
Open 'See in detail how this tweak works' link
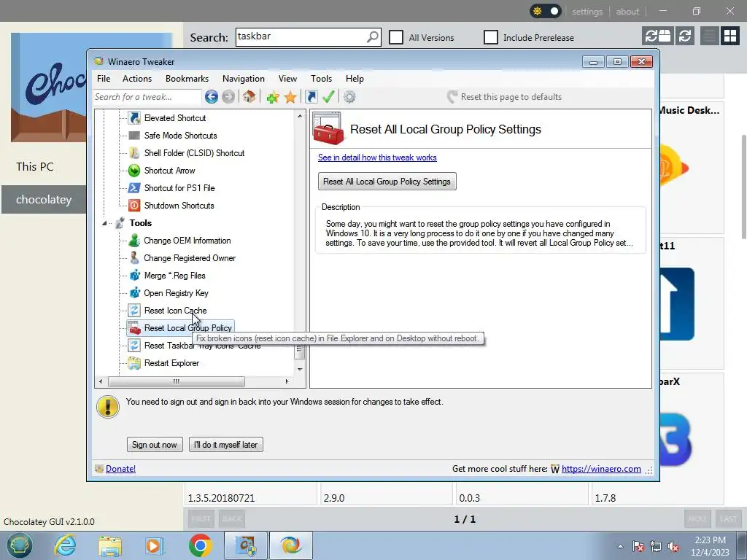(377, 157)
